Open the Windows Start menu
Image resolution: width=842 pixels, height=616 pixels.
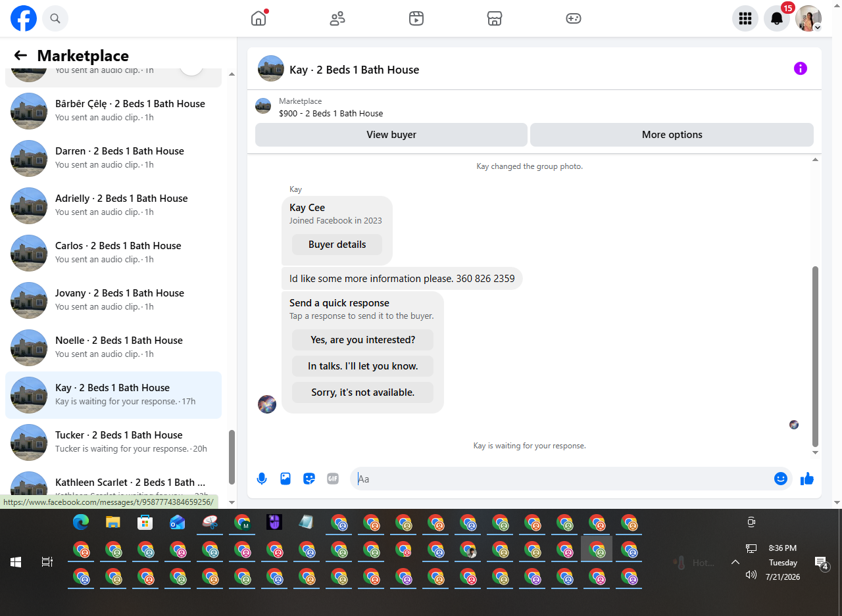[x=16, y=562]
